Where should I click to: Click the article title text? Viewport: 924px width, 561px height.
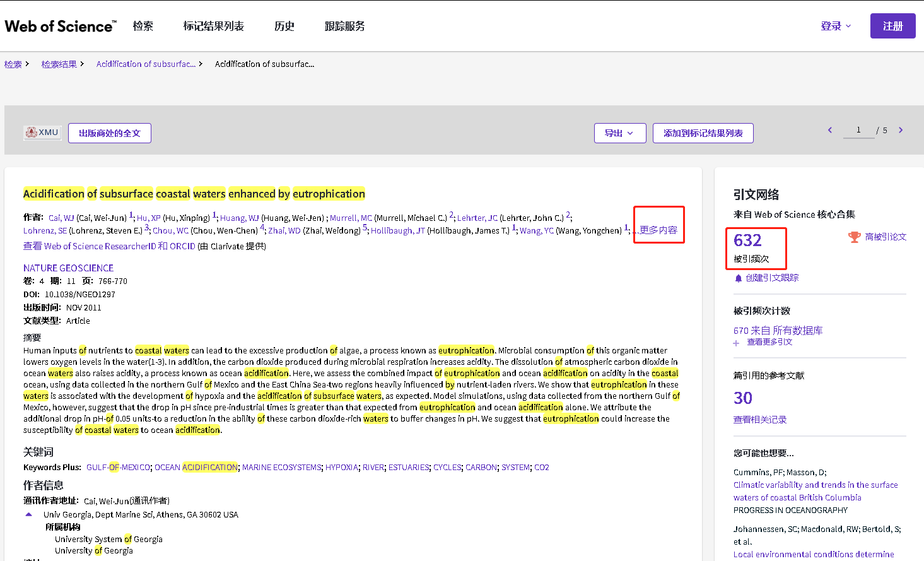point(194,194)
